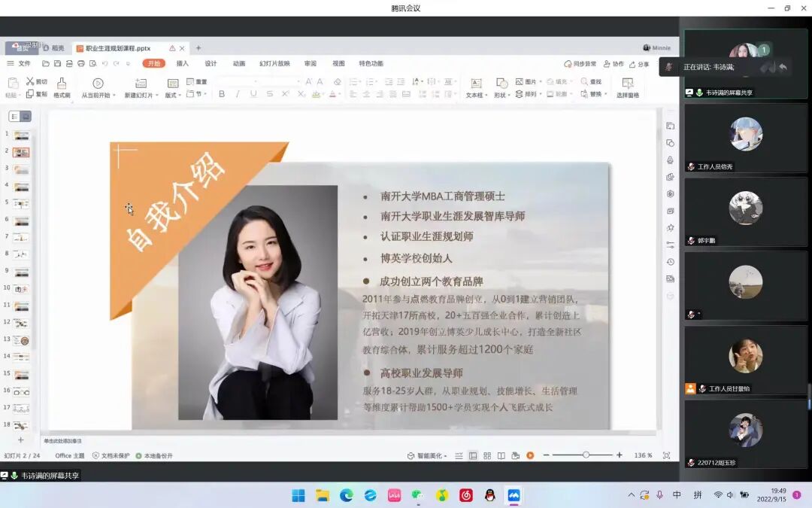Switch to normal view icon in status bar
Screen dimensions: 812x508
tap(473, 455)
